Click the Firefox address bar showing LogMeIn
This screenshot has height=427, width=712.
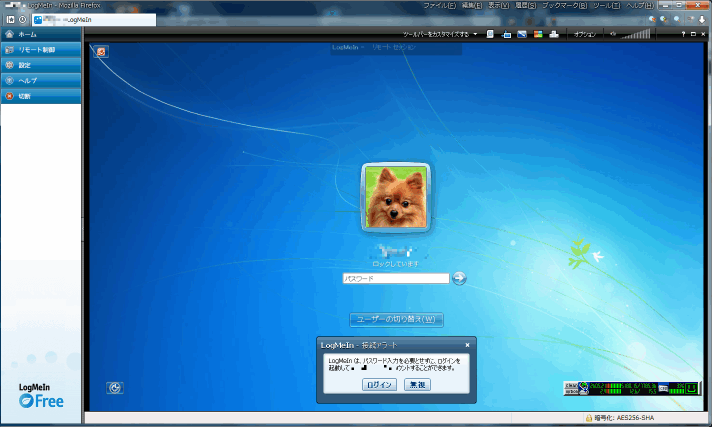pos(94,20)
